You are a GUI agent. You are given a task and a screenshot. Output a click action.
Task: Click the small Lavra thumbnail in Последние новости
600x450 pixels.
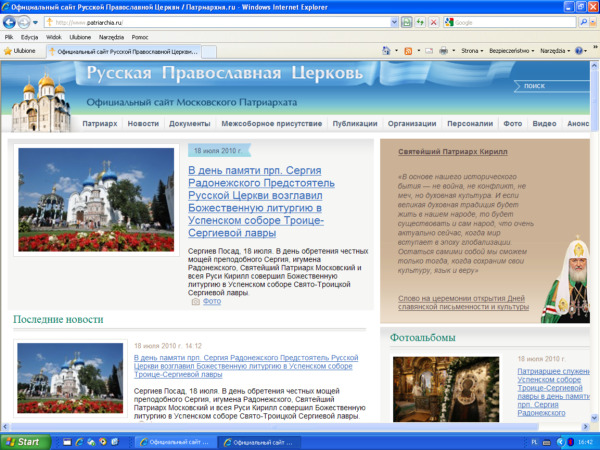click(70, 378)
